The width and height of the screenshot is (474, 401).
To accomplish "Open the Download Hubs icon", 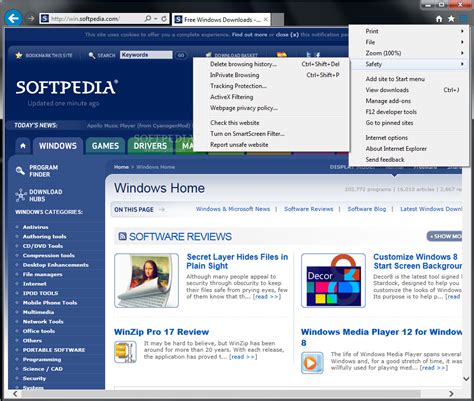I will coord(21,195).
